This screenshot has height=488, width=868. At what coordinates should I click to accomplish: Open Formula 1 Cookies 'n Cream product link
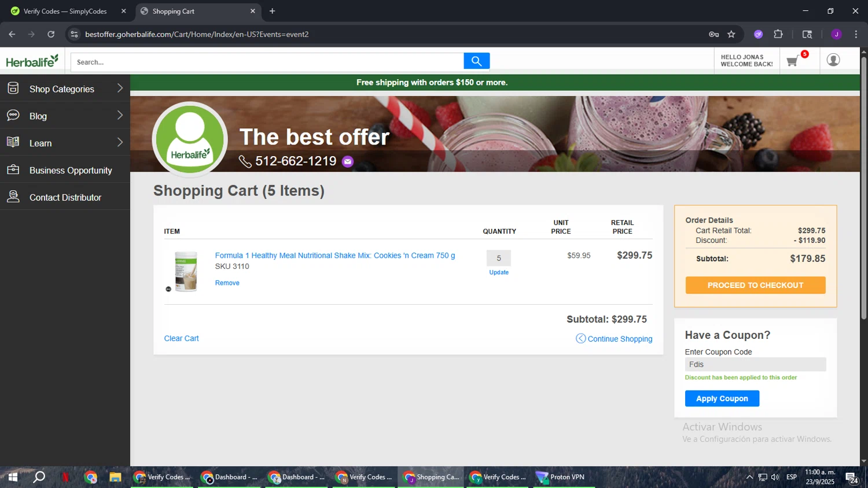335,256
